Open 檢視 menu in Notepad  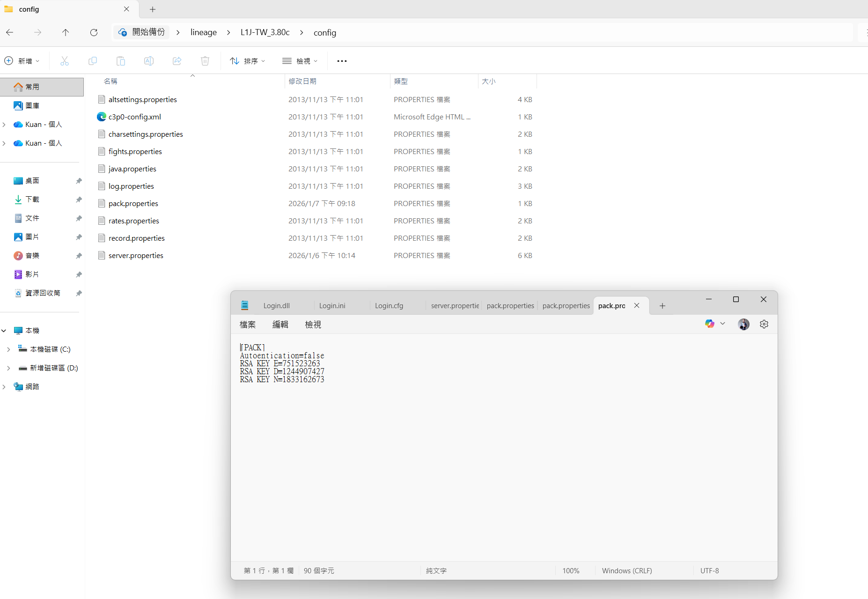click(x=313, y=325)
